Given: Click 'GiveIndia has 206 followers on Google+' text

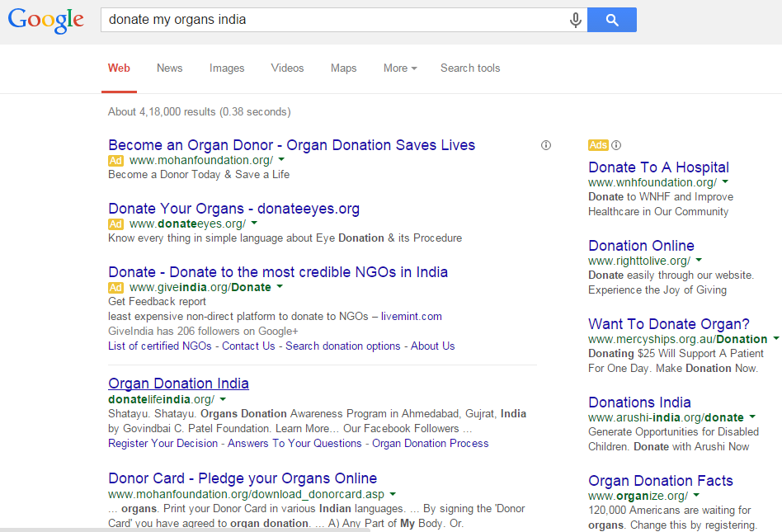Looking at the screenshot, I should coord(203,331).
